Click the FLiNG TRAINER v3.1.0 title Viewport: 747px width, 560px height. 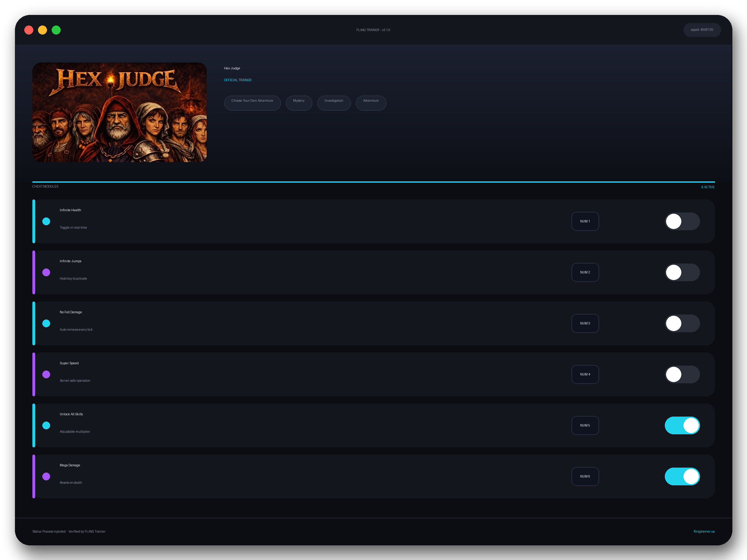point(373,30)
